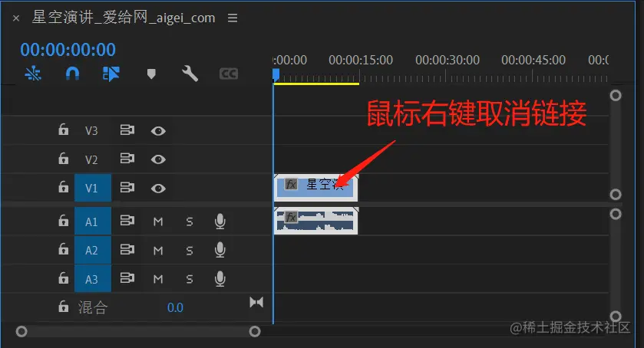Toggle V1 track targeting
Screen dimensions: 644x348
(93, 188)
